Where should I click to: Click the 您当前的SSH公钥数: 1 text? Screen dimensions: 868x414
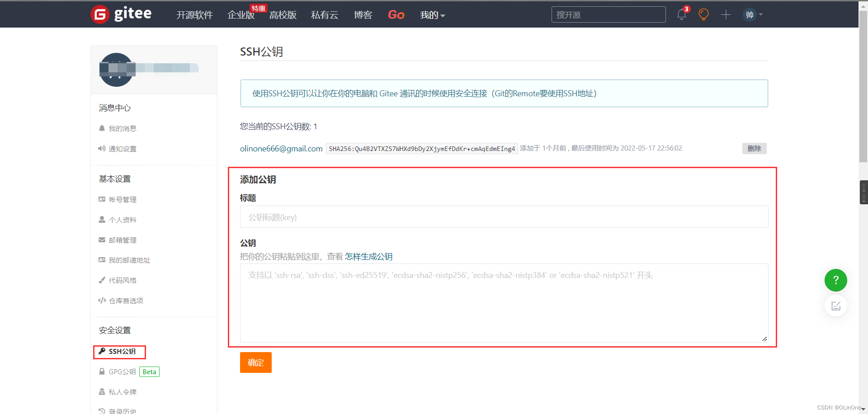[278, 127]
